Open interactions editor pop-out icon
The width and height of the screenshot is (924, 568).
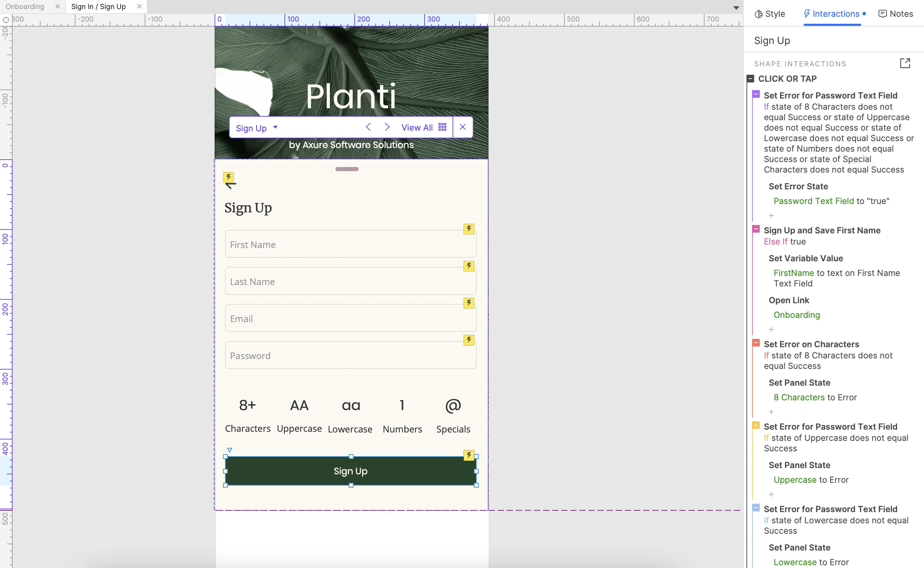[905, 63]
